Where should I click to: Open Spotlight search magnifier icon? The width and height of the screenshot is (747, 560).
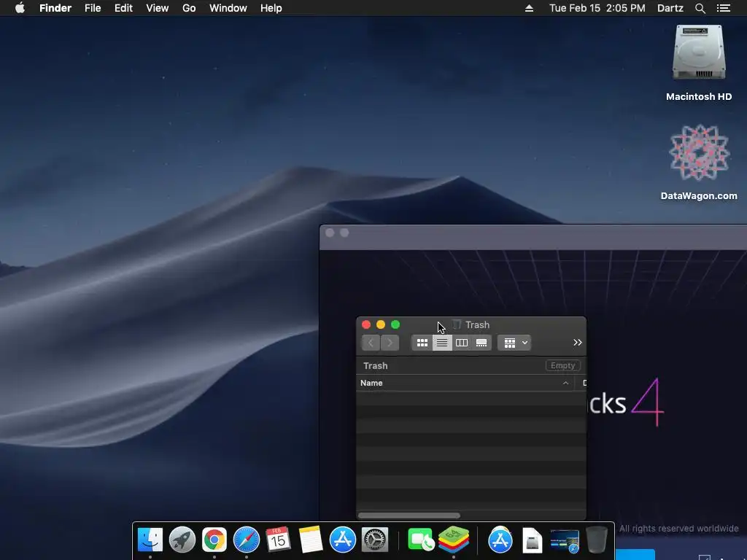point(700,8)
